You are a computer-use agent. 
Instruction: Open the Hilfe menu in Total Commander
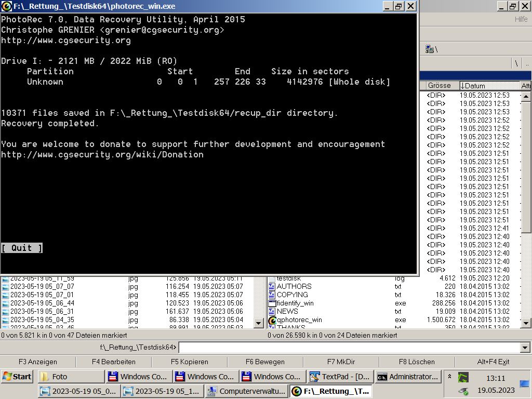521,19
